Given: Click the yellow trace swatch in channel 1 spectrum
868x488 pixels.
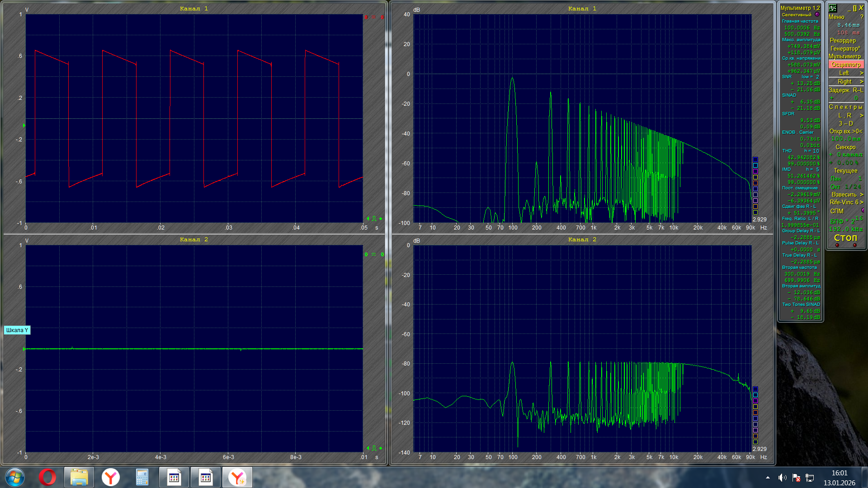Looking at the screenshot, I should pos(755,177).
